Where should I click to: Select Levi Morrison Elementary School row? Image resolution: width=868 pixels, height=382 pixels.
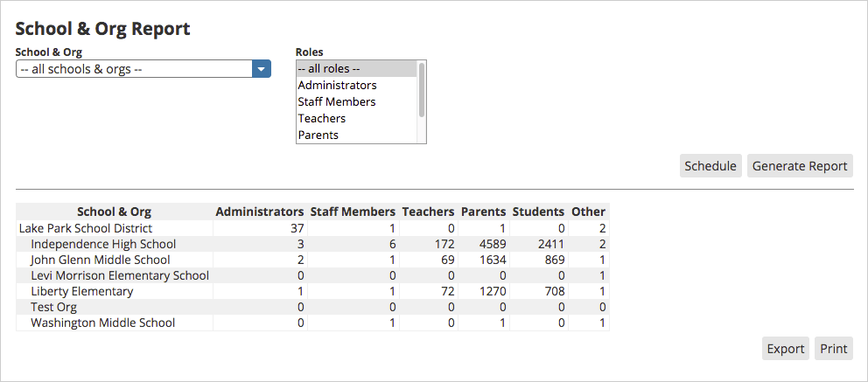[x=312, y=275]
